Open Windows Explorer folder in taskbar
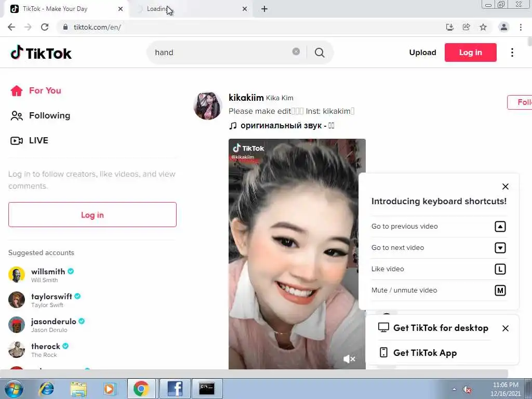The width and height of the screenshot is (532, 399). point(78,389)
